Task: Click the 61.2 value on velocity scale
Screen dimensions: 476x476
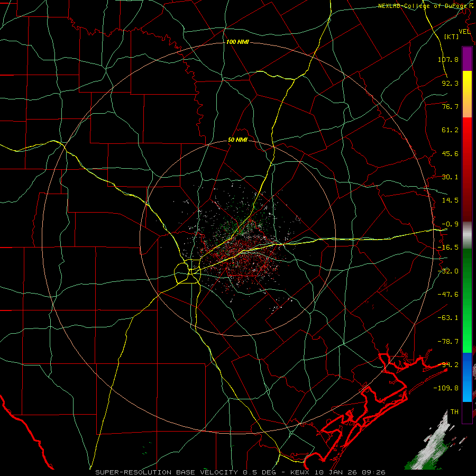Action: pyautogui.click(x=450, y=130)
